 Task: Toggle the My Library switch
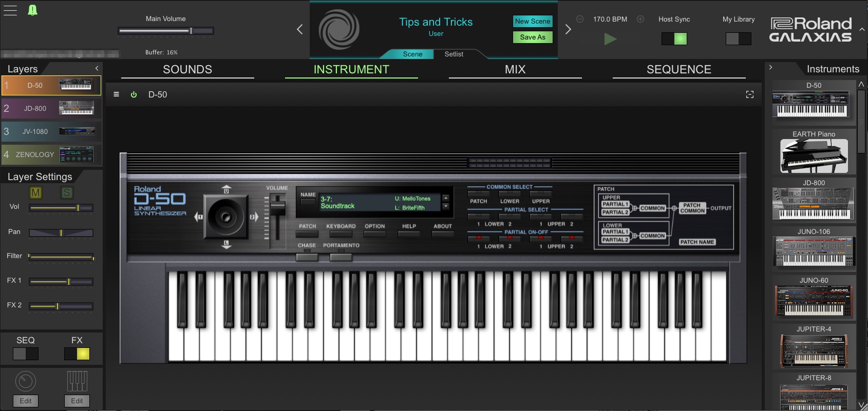tap(739, 38)
